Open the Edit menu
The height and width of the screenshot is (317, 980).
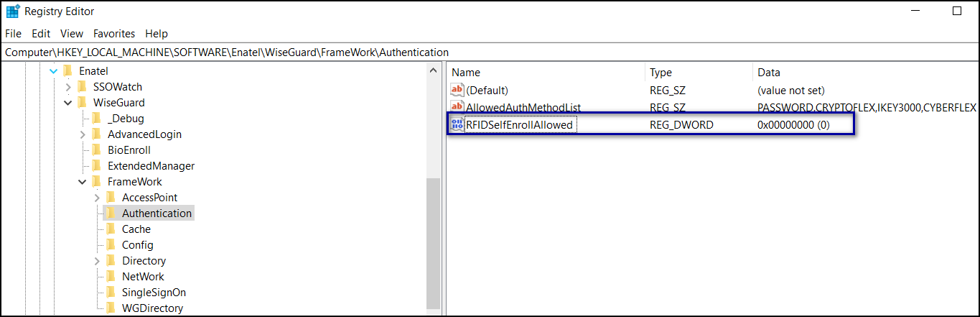coord(41,34)
